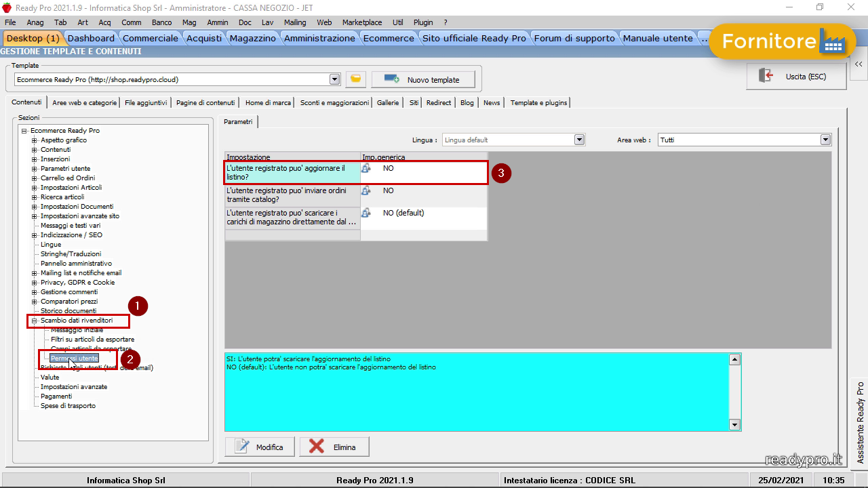This screenshot has height=488, width=868.
Task: Select Filtri su articoli da esportare
Action: pyautogui.click(x=92, y=340)
